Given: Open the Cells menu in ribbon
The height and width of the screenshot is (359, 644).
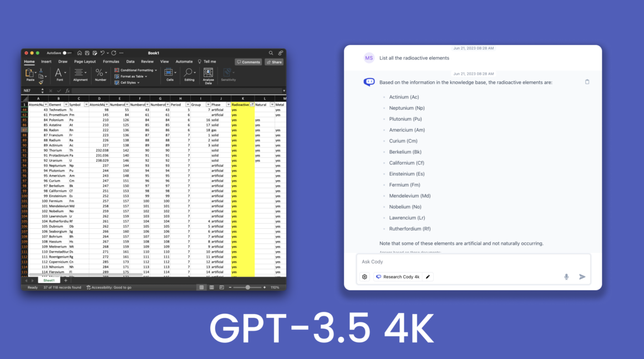Looking at the screenshot, I should pos(168,73).
